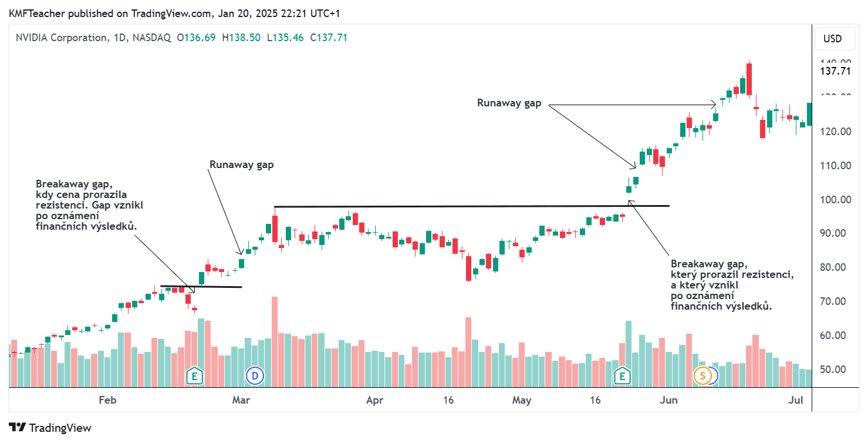Click the 90.00 price scale label
868x443 pixels.
(x=836, y=233)
